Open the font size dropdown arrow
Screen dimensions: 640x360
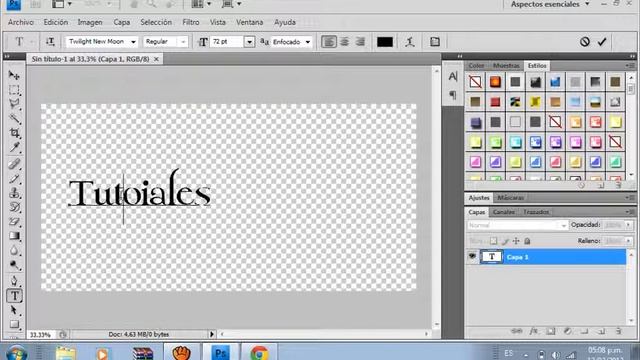tap(249, 42)
